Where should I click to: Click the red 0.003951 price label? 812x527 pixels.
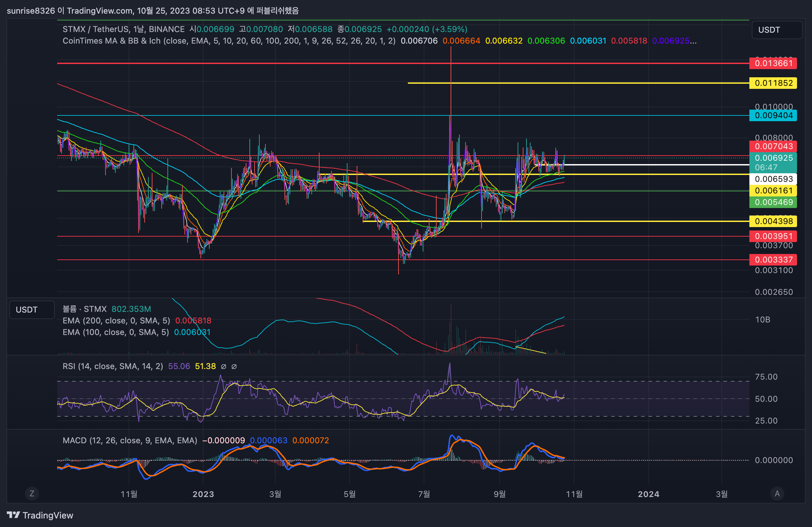(773, 236)
